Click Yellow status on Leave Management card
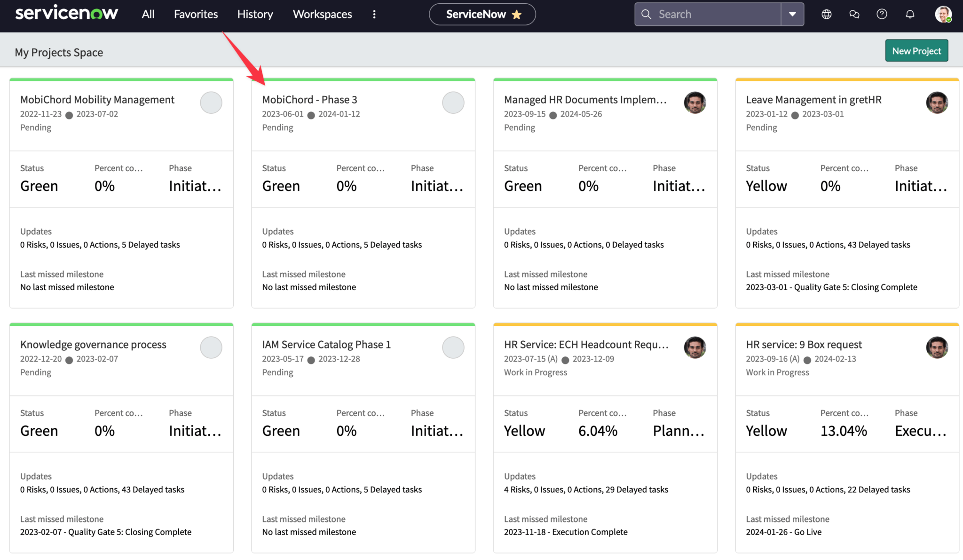Image resolution: width=963 pixels, height=560 pixels. [x=766, y=186]
